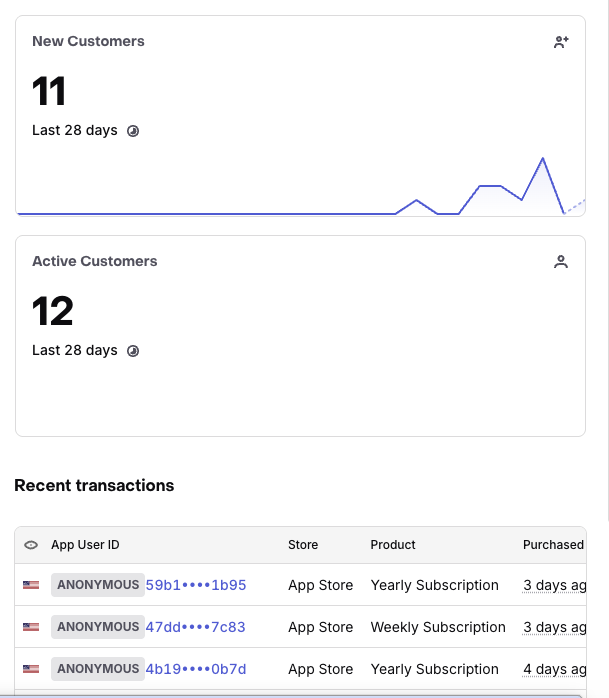Viewport: 609px width, 698px height.
Task: Click the Product column header
Action: pos(393,545)
